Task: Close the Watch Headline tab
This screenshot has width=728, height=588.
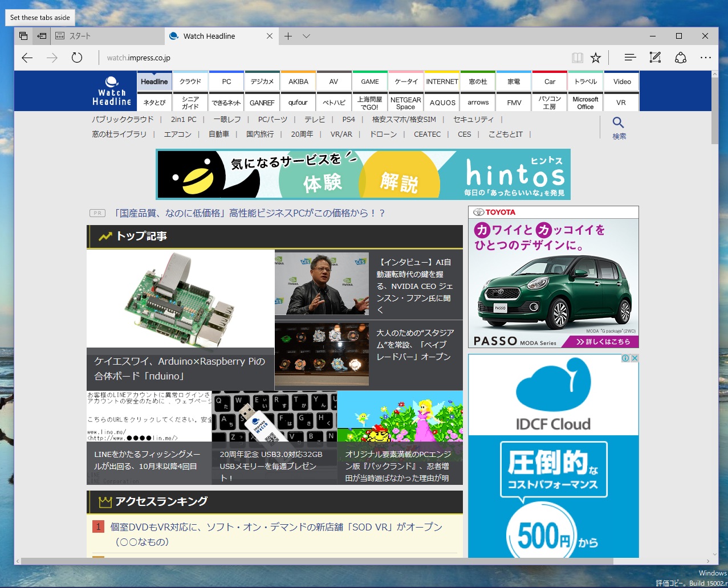Action: click(x=270, y=36)
